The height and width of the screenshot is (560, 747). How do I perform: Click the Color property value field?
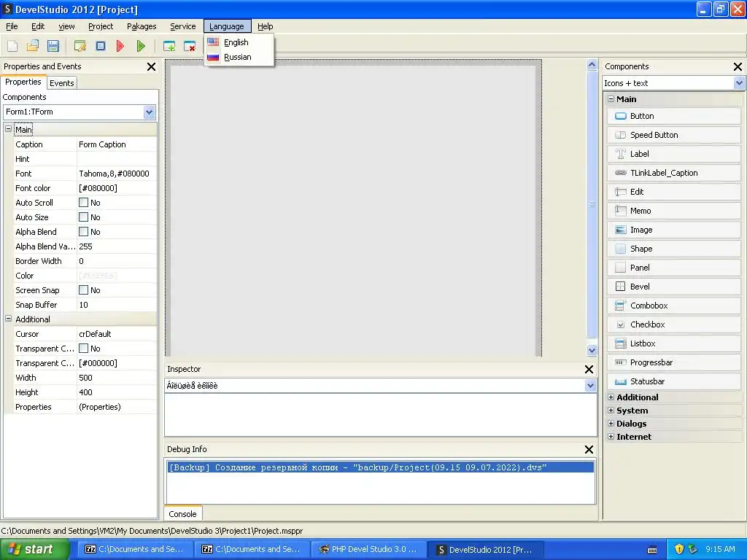pyautogui.click(x=117, y=276)
